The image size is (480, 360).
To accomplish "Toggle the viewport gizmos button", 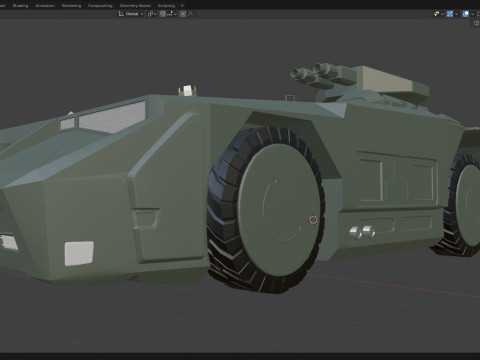I will point(450,14).
